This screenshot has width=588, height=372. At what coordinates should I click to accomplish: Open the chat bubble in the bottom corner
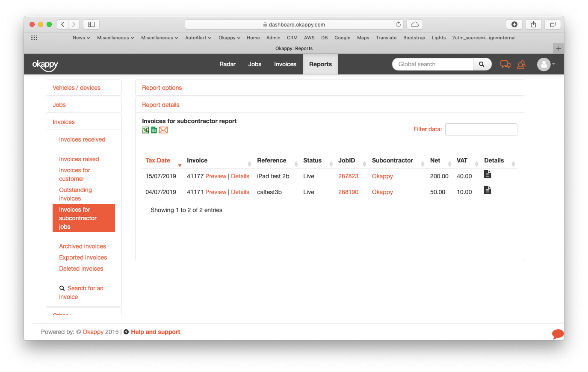[558, 334]
